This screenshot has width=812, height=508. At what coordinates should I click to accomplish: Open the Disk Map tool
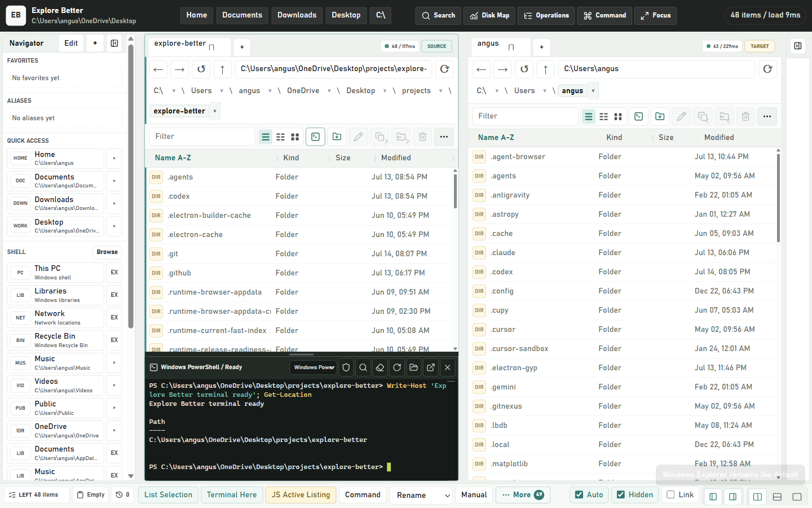coord(489,15)
